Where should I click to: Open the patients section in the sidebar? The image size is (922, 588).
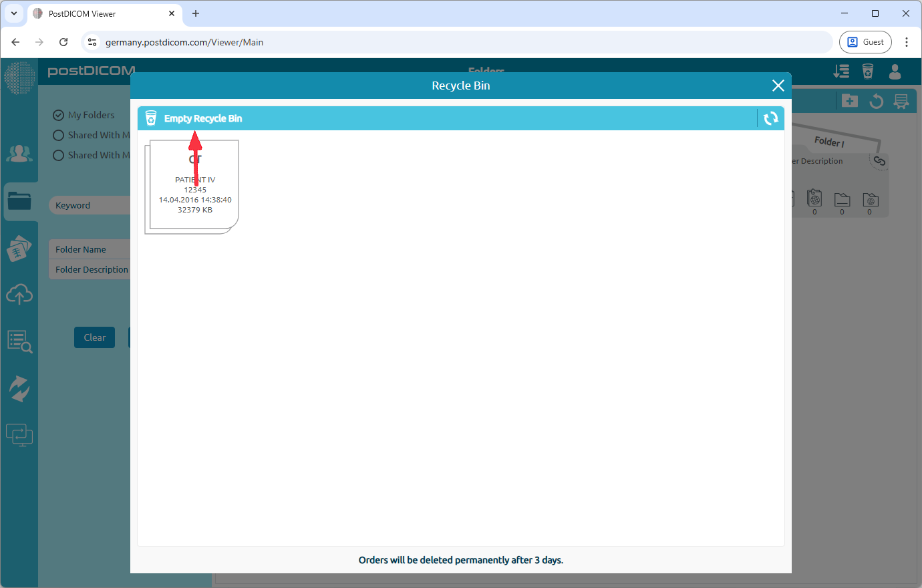[x=19, y=154]
